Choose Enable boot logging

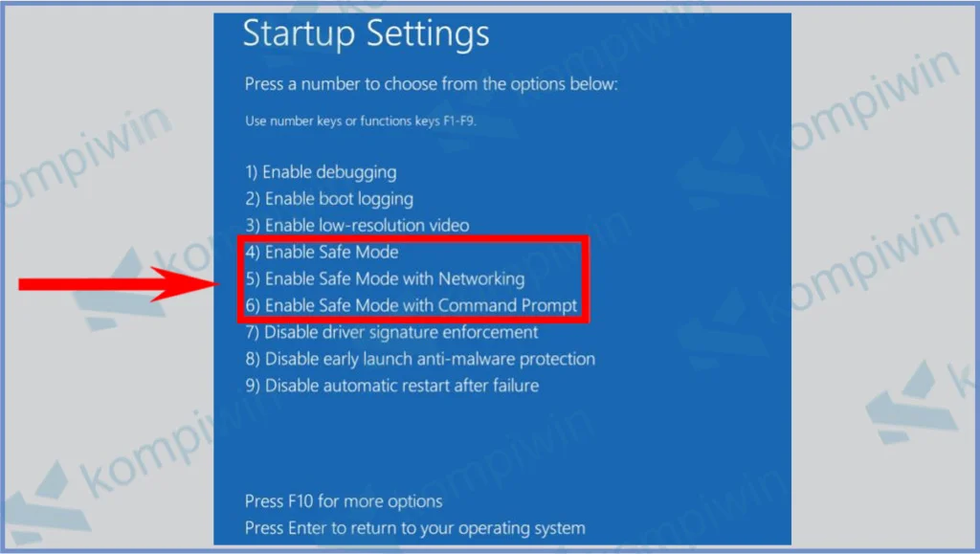click(x=329, y=199)
